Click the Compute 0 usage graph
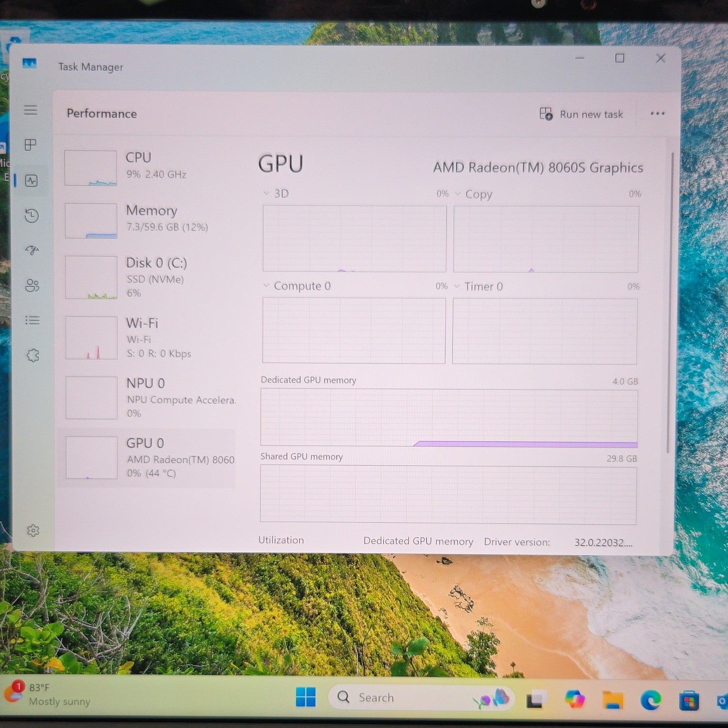728x728 pixels. [354, 331]
